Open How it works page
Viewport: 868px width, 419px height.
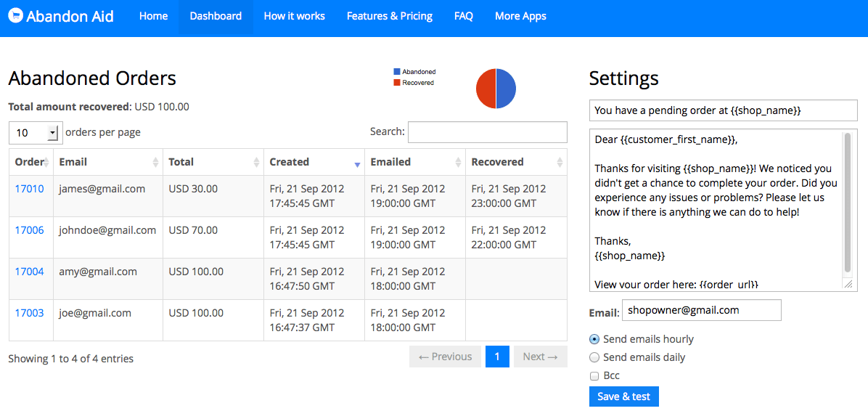[x=295, y=16]
